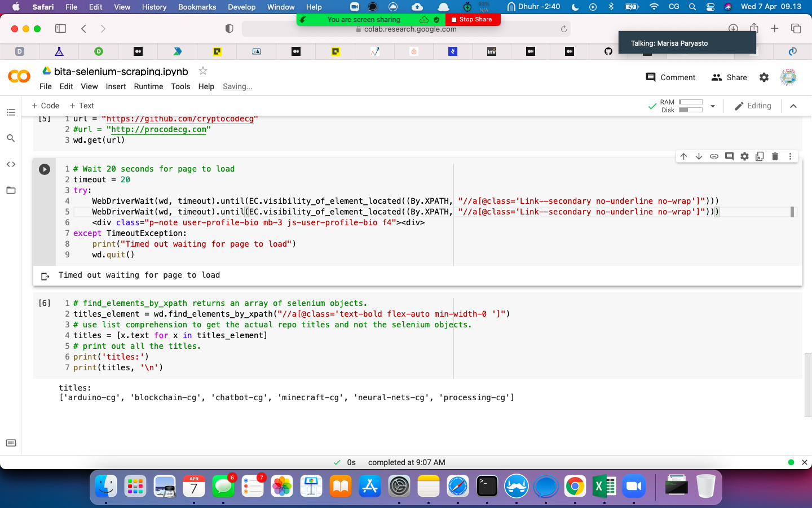Open the github.com/cryptocodecg URL link
This screenshot has width=812, height=508.
pyautogui.click(x=180, y=119)
